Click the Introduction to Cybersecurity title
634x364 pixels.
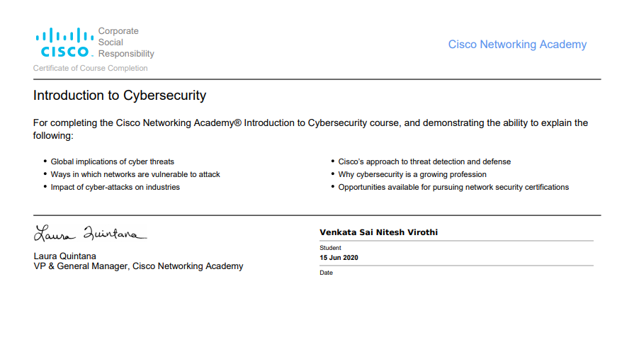pyautogui.click(x=120, y=96)
